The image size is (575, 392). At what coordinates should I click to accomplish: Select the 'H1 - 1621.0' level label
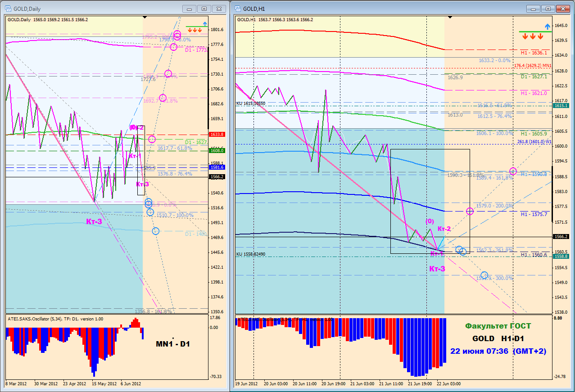pos(534,93)
